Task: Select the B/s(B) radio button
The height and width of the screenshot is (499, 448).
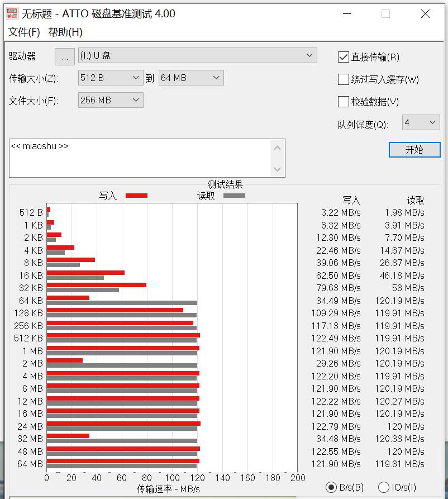Action: [x=332, y=487]
